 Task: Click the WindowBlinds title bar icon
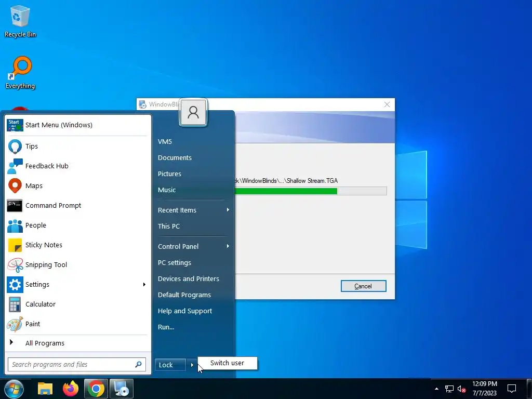pyautogui.click(x=142, y=104)
